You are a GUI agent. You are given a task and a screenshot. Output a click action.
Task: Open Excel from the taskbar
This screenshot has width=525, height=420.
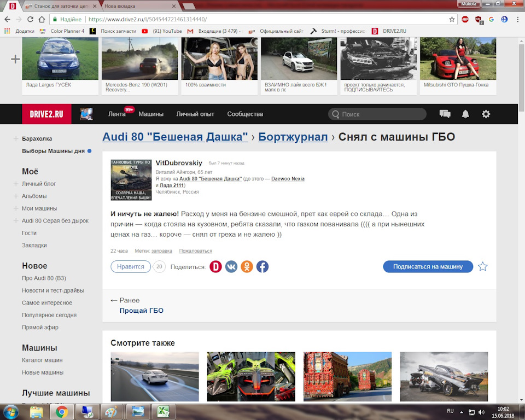pyautogui.click(x=164, y=412)
